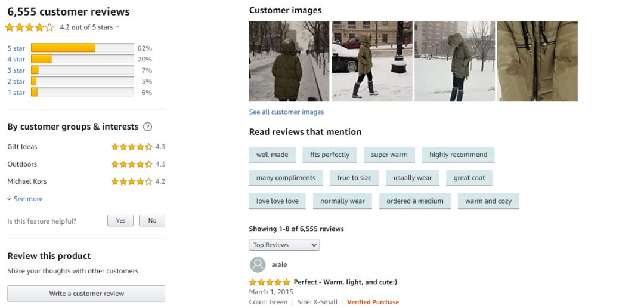Screen dimensions: 644x308
Task: Select No for feature helpful
Action: click(152, 221)
